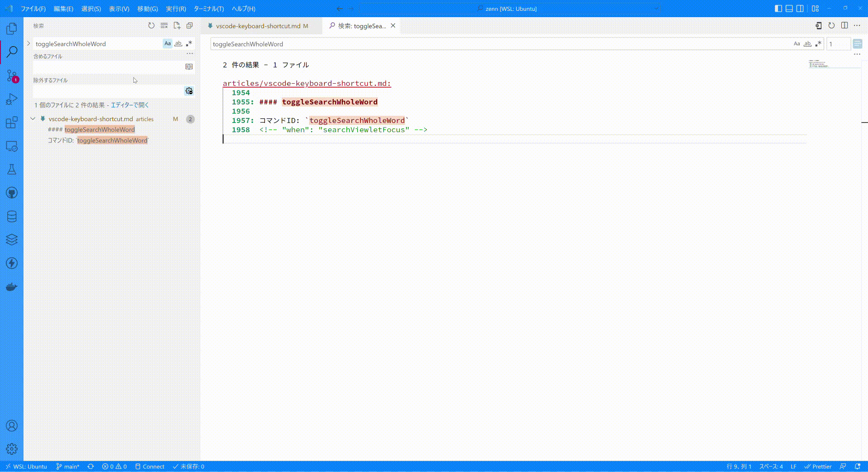868x472 pixels.
Task: Toggle Match Whole Word in sidebar search
Action: point(178,44)
